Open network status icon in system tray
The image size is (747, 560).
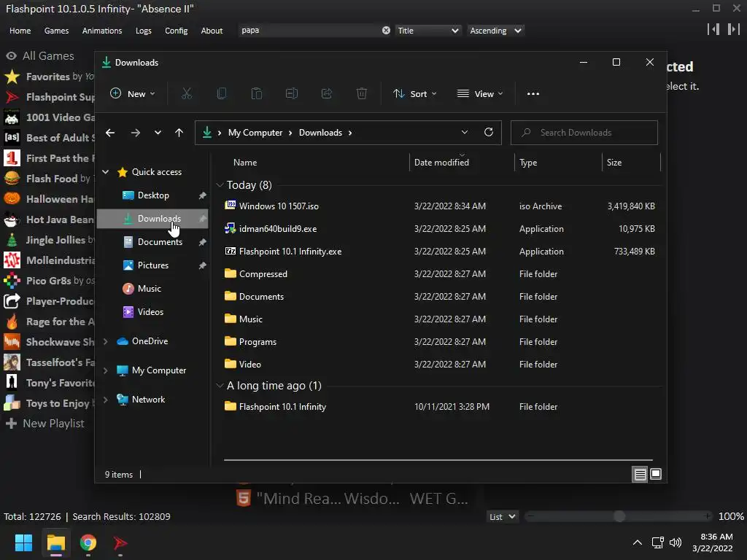point(658,542)
